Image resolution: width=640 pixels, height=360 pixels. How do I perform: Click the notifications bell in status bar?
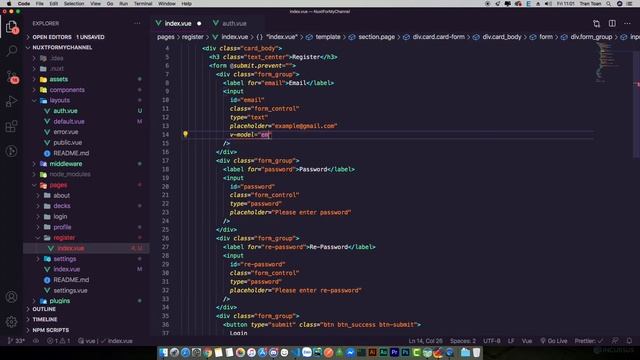click(629, 341)
